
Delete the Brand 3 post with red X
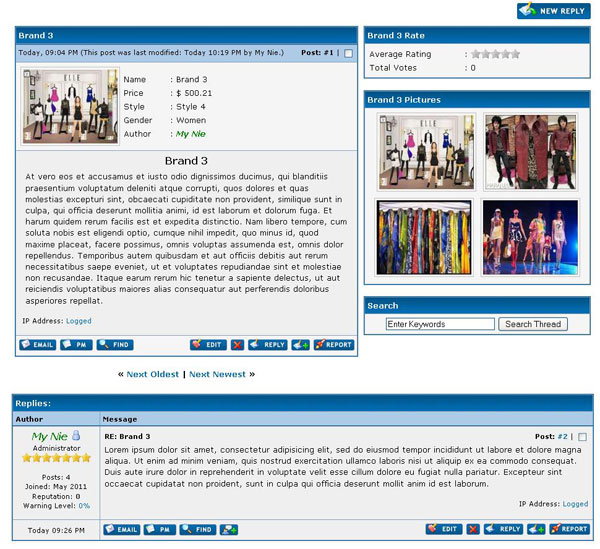coord(237,345)
